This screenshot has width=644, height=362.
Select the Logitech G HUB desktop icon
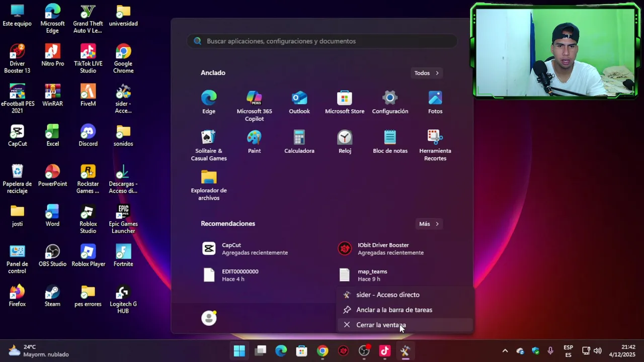click(123, 300)
